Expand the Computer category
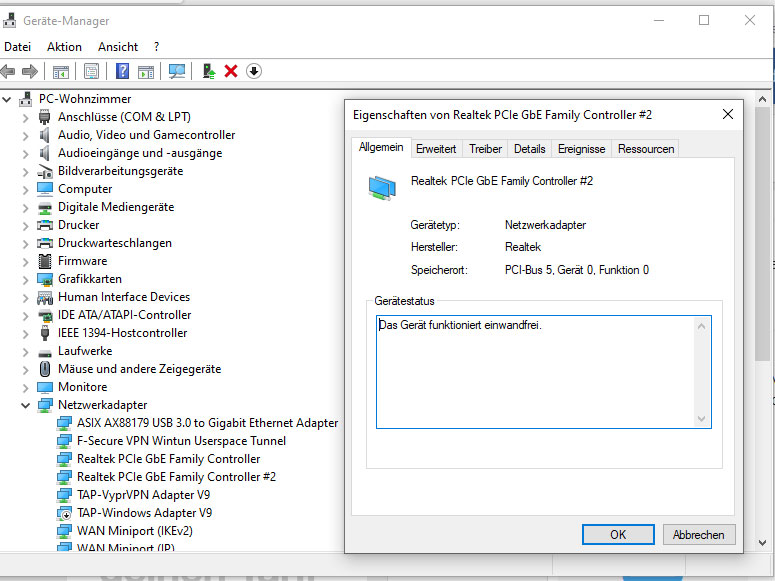The image size is (775, 581). click(25, 189)
